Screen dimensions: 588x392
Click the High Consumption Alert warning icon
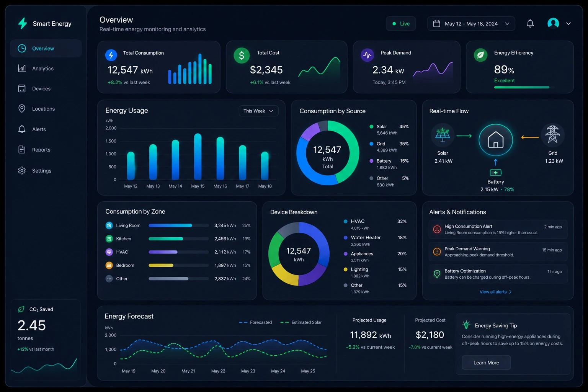(x=437, y=229)
